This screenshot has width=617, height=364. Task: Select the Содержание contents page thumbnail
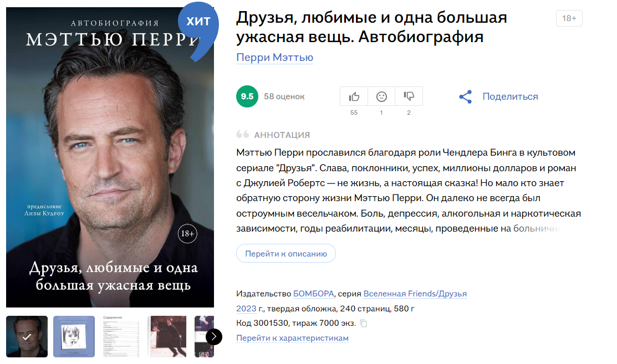pos(121,336)
